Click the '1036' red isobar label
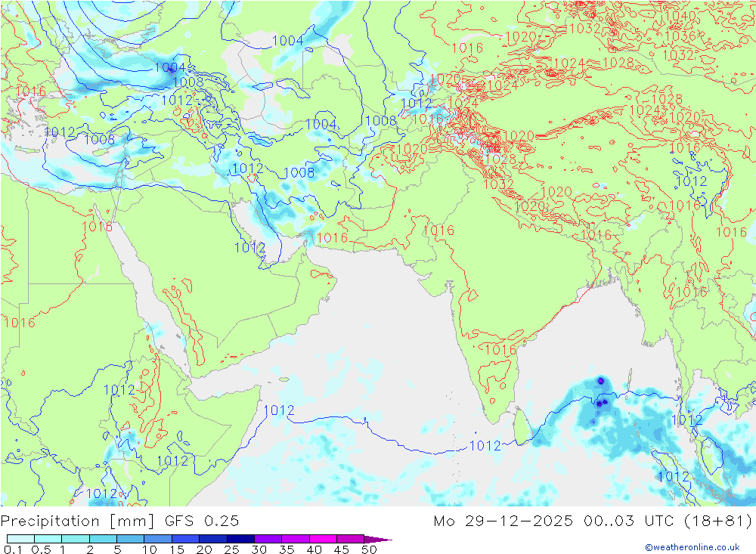The width and height of the screenshot is (756, 554). click(680, 36)
